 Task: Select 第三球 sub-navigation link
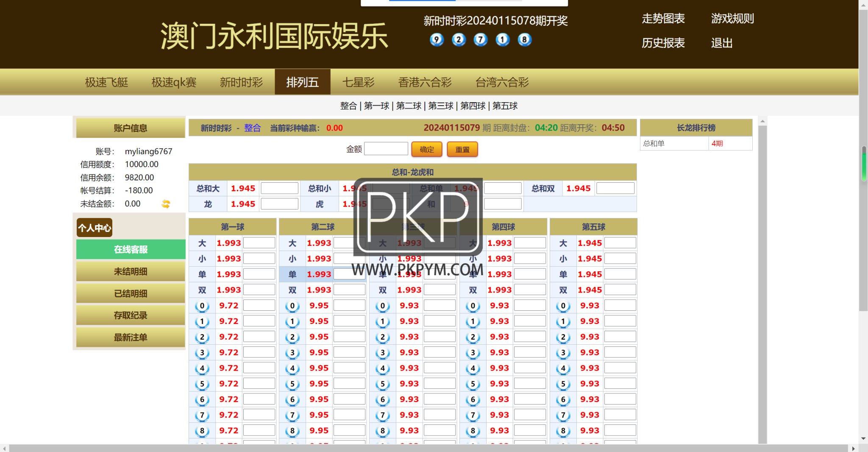(441, 106)
